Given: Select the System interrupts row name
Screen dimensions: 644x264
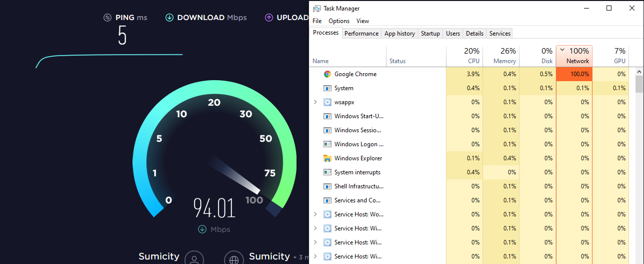Looking at the screenshot, I should (357, 172).
